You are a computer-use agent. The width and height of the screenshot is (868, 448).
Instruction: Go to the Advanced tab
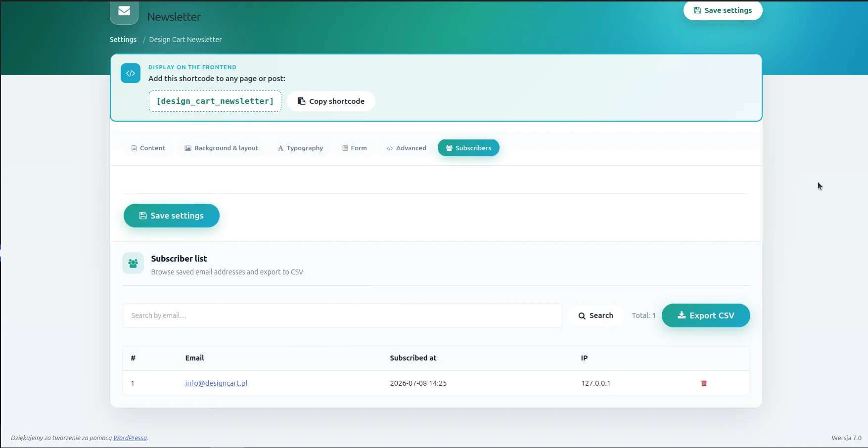pos(406,148)
